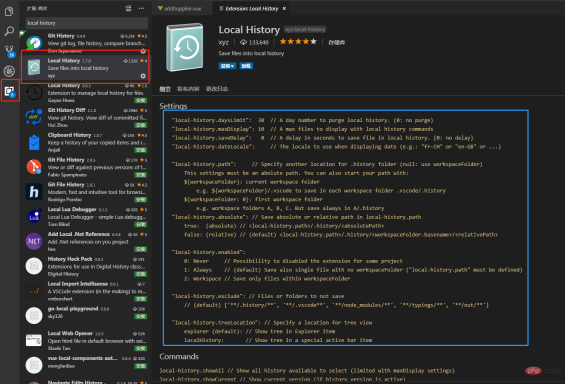Install the vue-local-components extension

(x=141, y=366)
